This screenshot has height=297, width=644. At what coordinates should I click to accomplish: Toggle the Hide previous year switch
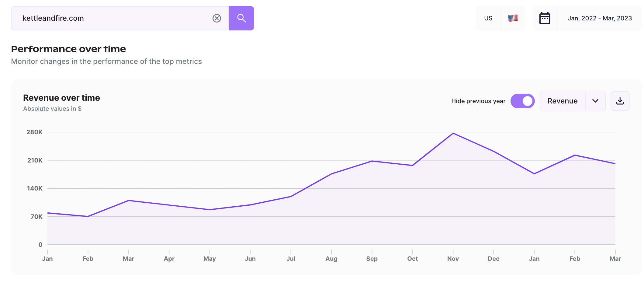pos(522,101)
